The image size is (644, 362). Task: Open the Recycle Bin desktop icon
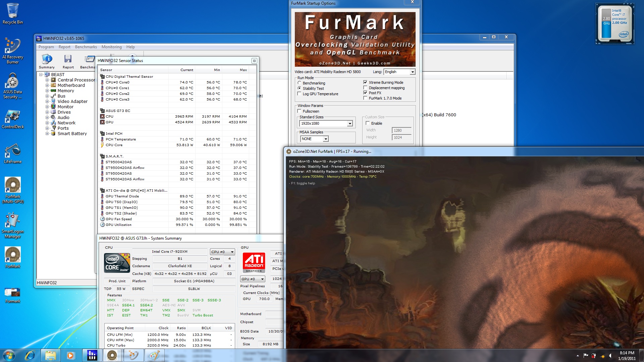[12, 14]
